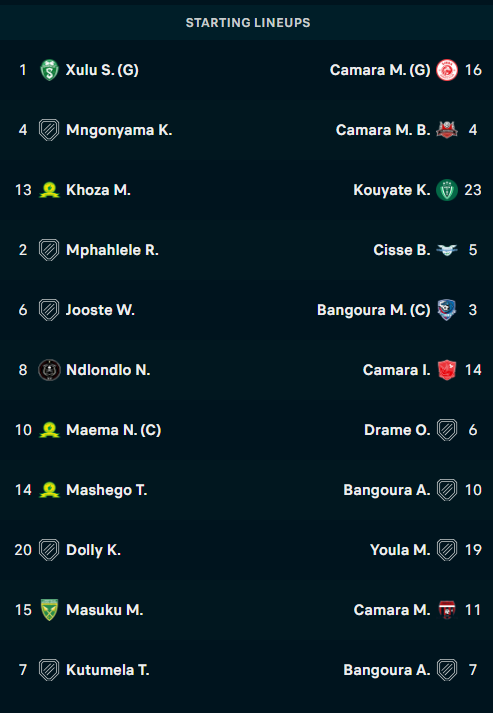The height and width of the screenshot is (713, 493).
Task: Select Drame O. from the lineup
Action: [x=397, y=430]
